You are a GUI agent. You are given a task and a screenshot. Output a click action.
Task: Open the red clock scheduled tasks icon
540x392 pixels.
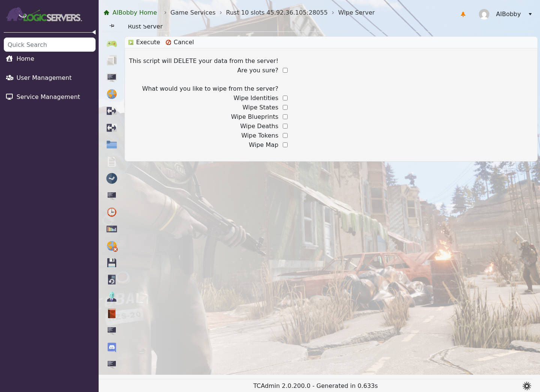112,212
